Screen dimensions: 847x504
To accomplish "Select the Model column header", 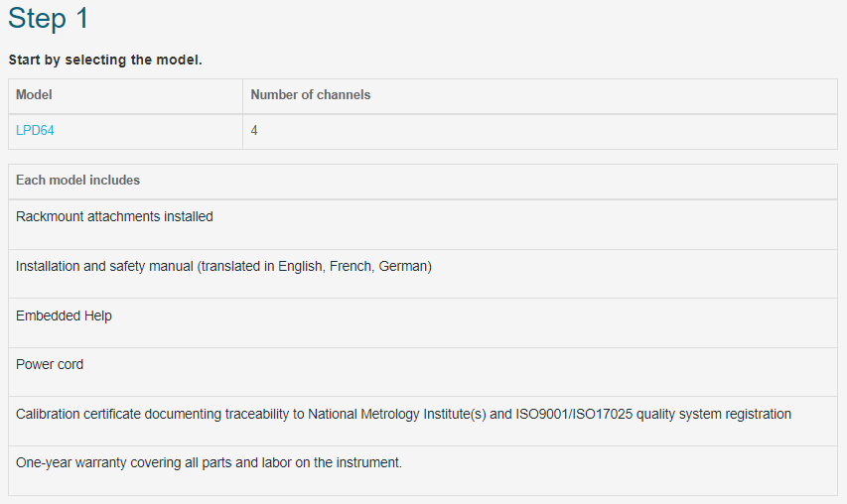I will pyautogui.click(x=125, y=95).
